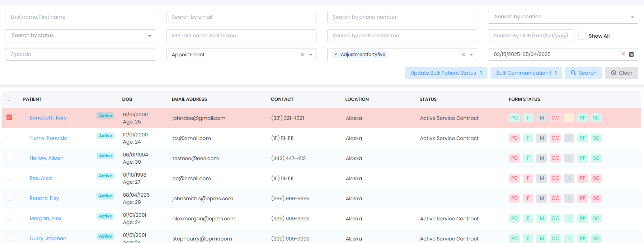Screen dimensions: 644x243
Task: Click the Clear button
Action: [x=622, y=73]
